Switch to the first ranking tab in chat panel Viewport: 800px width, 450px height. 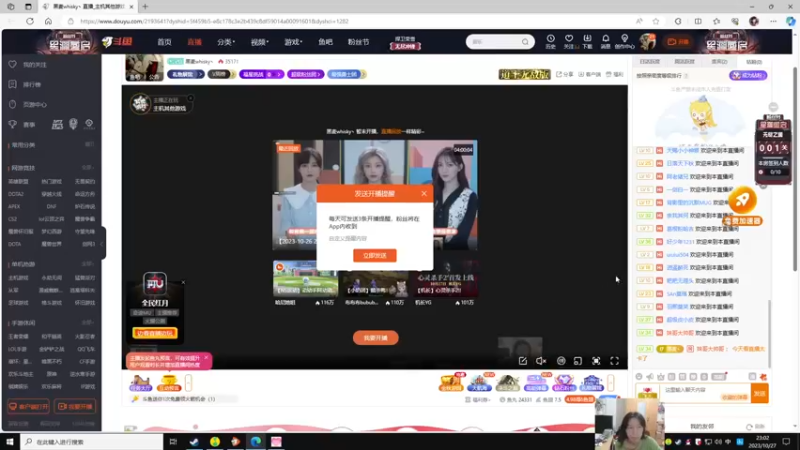[x=649, y=62]
